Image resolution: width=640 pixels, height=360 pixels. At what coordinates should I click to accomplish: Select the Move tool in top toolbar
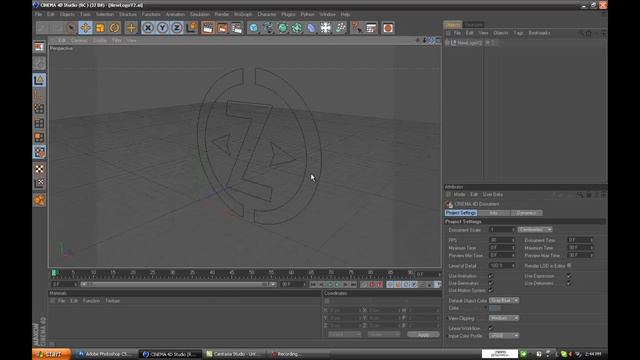coord(85,28)
